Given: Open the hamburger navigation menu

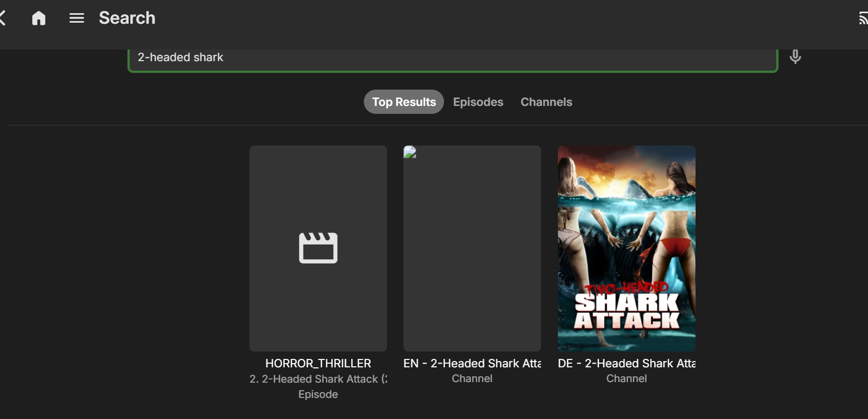Looking at the screenshot, I should pyautogui.click(x=76, y=18).
